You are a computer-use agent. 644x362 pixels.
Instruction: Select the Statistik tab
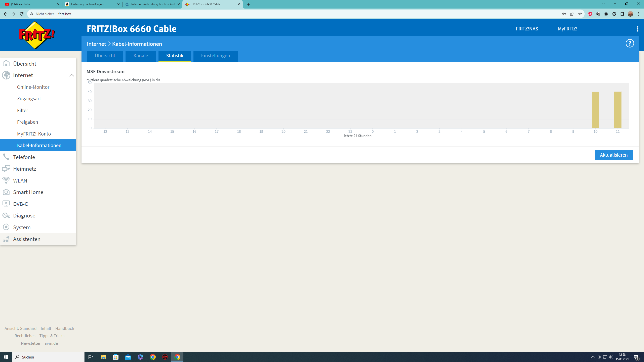[x=175, y=56]
